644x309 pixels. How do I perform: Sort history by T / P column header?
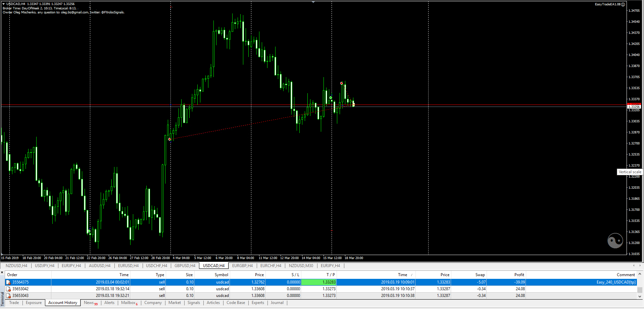(331, 275)
